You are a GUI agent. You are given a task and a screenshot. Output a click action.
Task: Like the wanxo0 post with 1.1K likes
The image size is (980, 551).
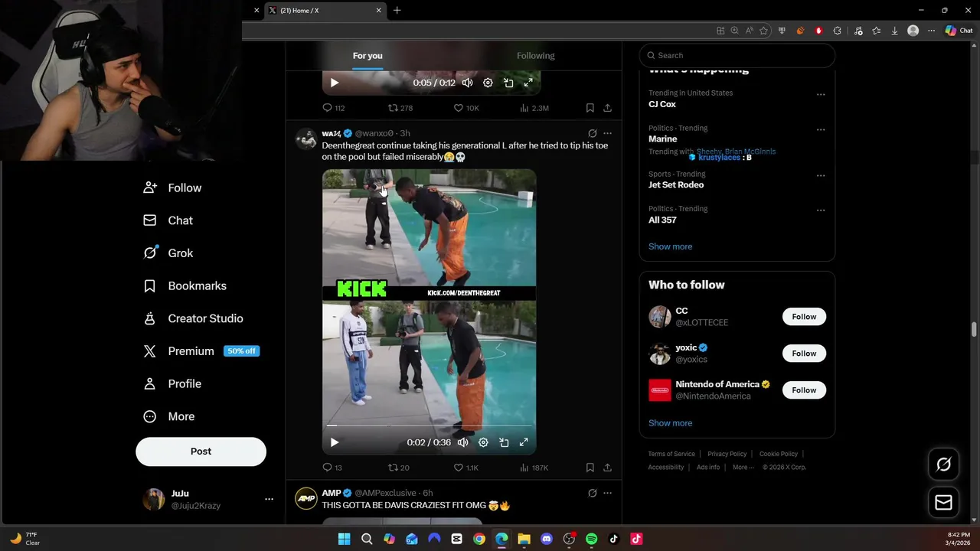click(x=466, y=468)
